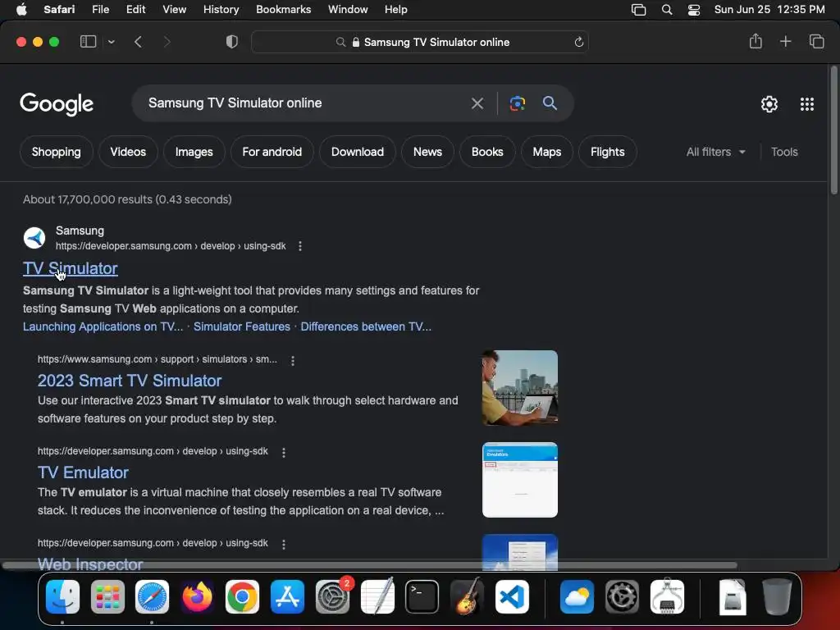Open the TV Simulator result link
This screenshot has width=840, height=630.
(71, 268)
